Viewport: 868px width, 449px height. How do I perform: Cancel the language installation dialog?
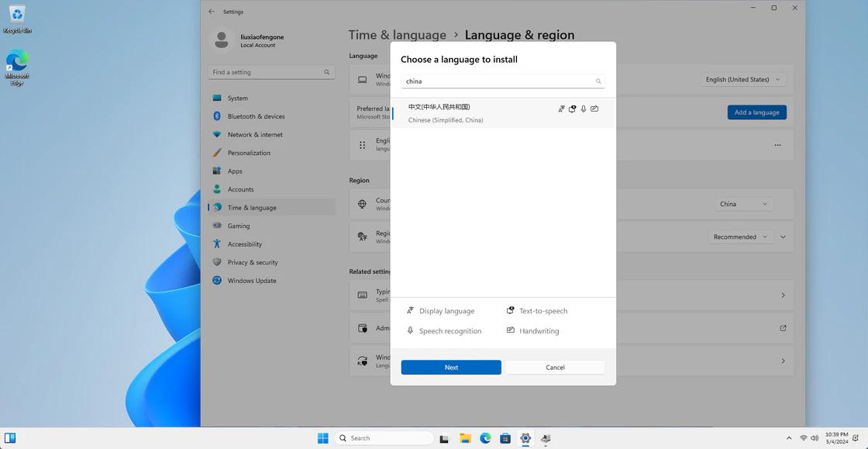pos(555,367)
